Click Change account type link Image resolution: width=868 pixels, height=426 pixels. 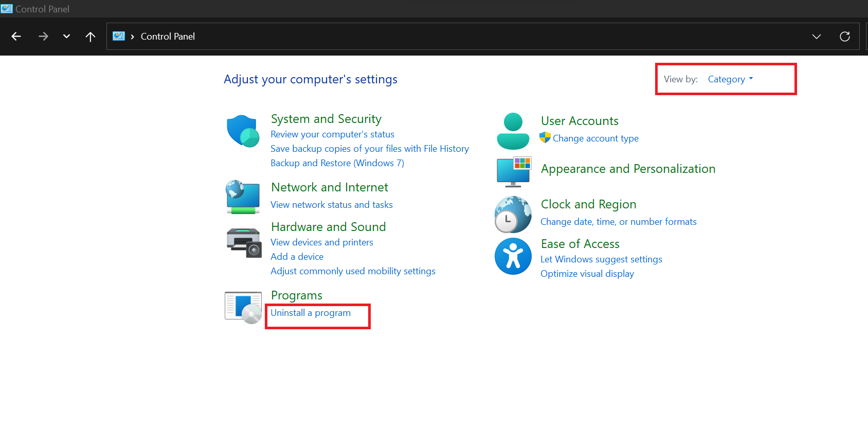(x=595, y=138)
